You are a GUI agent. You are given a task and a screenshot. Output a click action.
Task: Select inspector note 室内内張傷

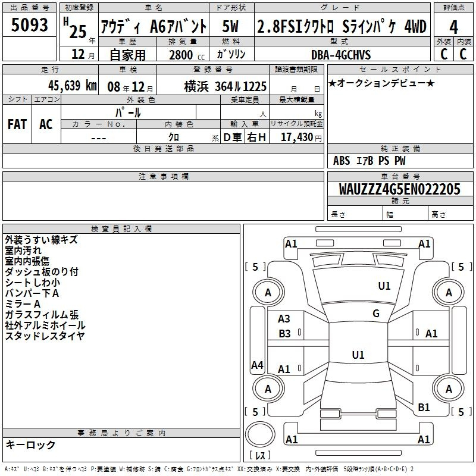point(27,261)
